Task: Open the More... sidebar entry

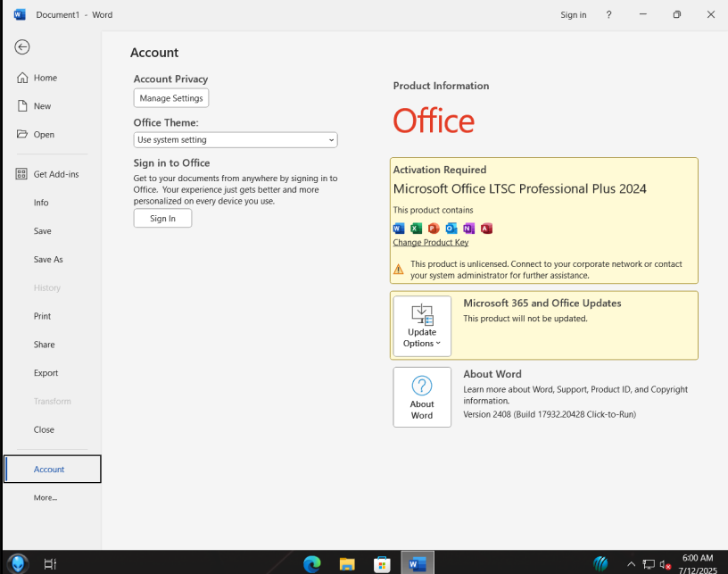Action: pyautogui.click(x=45, y=497)
